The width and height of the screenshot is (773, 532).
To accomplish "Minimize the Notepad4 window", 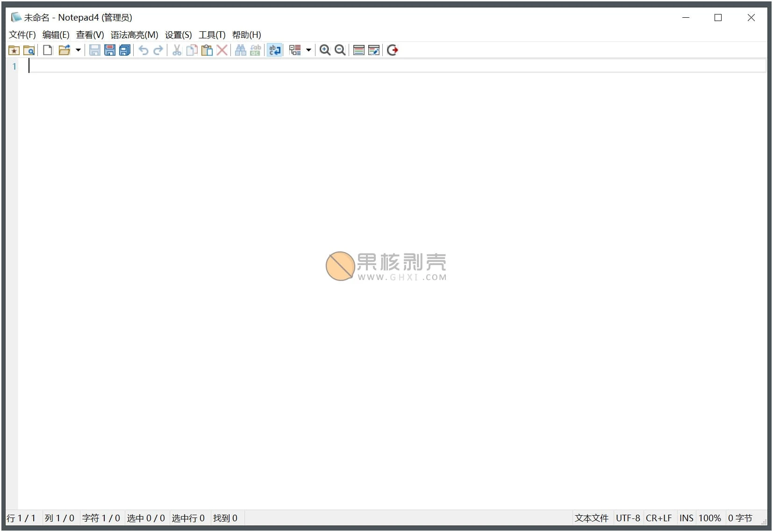I will [x=686, y=18].
